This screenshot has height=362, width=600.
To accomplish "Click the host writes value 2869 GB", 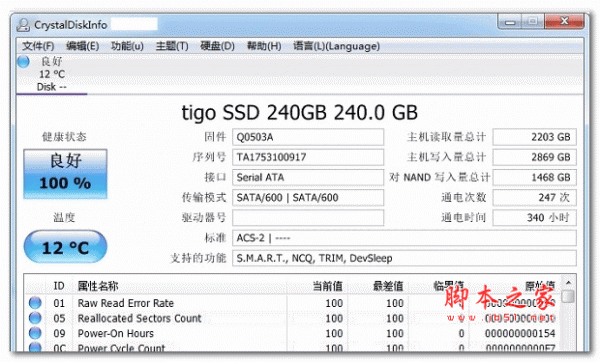I will tap(535, 157).
